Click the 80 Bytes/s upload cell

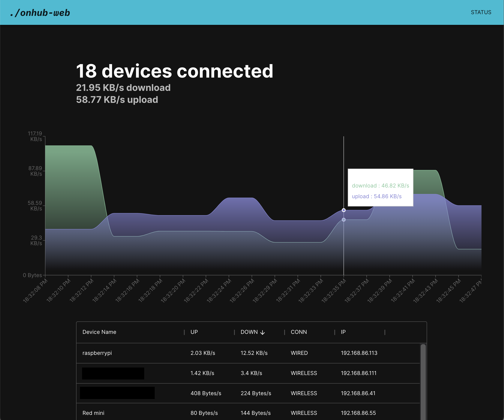[204, 413]
